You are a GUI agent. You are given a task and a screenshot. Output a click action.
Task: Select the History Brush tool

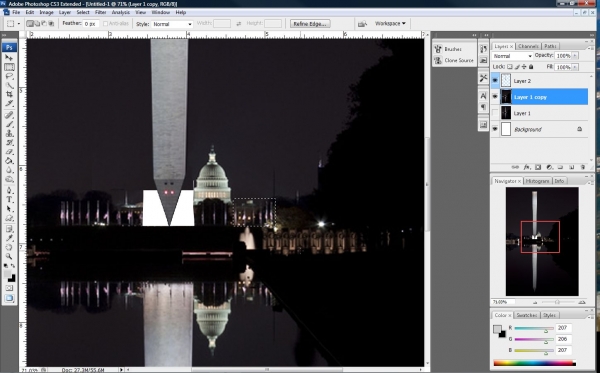9,143
